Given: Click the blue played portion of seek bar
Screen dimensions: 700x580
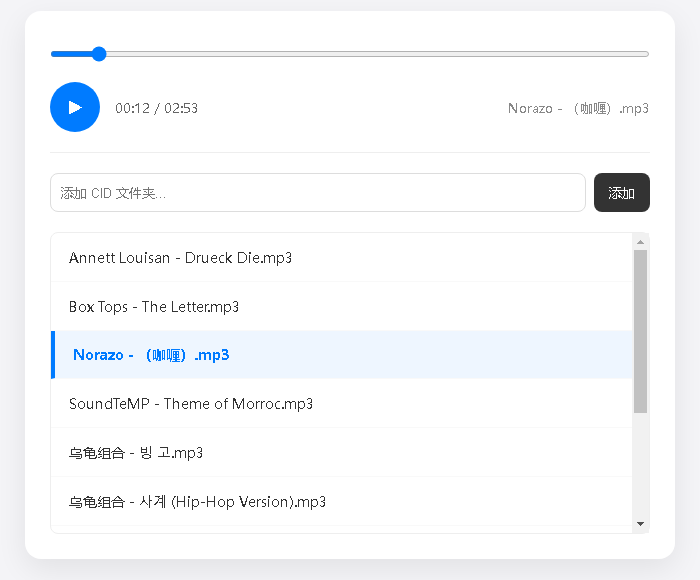Looking at the screenshot, I should [x=70, y=54].
